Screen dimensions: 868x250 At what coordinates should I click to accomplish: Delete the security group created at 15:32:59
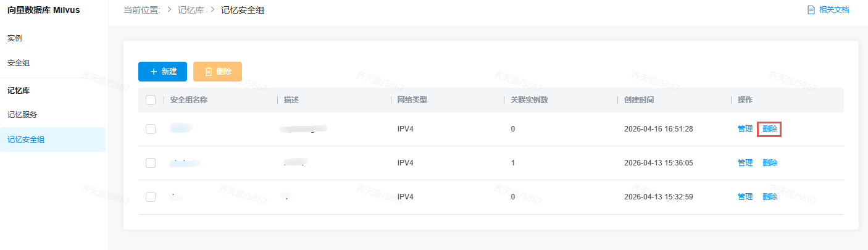click(770, 197)
